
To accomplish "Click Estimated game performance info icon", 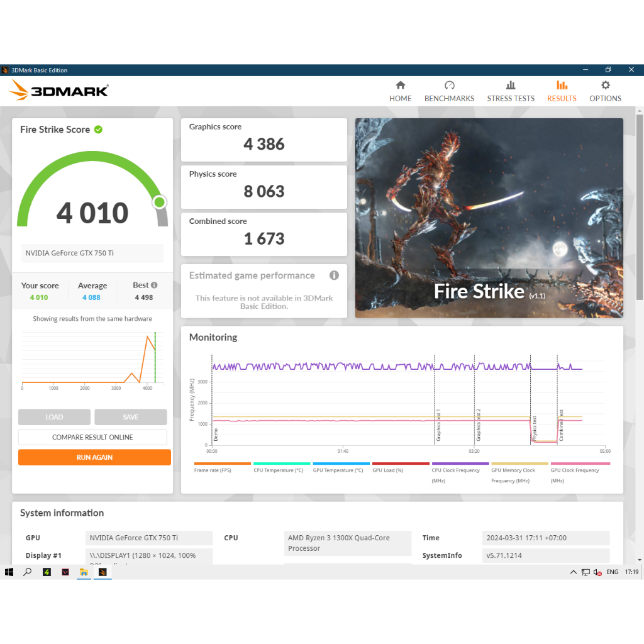I will (x=334, y=275).
